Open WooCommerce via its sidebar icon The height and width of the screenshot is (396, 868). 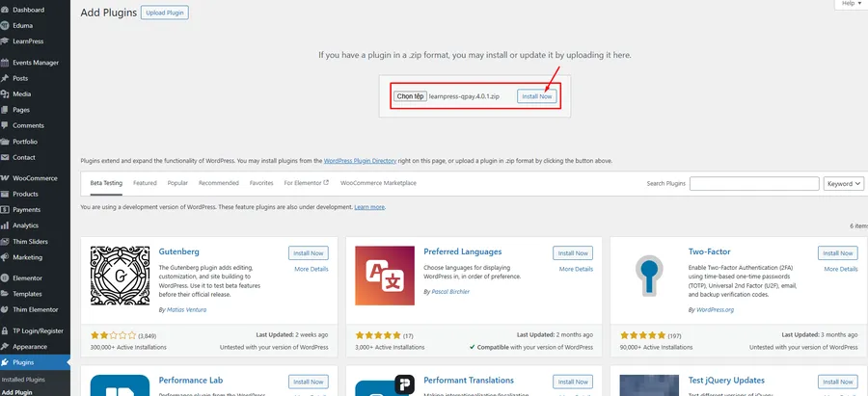pos(6,178)
